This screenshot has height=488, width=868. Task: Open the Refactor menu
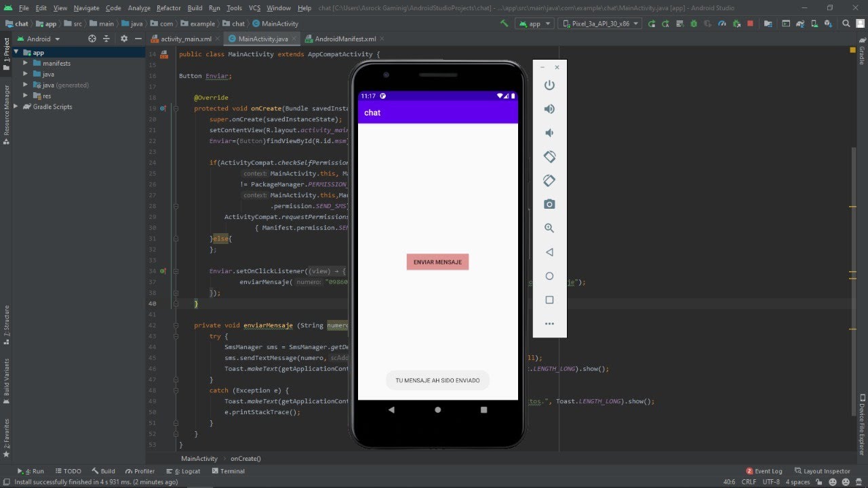(x=168, y=7)
